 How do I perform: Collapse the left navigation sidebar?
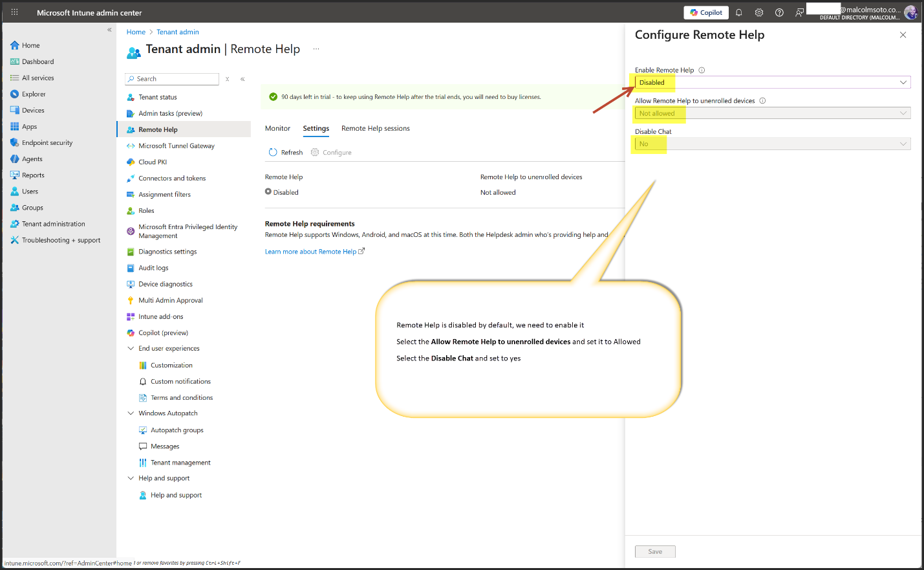pos(109,30)
